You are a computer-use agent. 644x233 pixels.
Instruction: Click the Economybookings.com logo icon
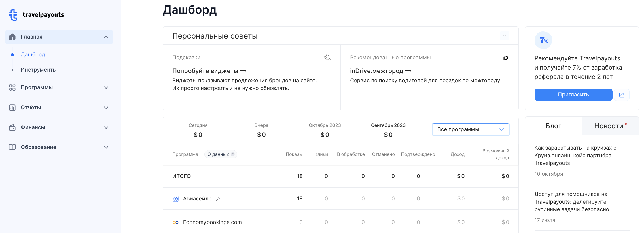coord(175,222)
